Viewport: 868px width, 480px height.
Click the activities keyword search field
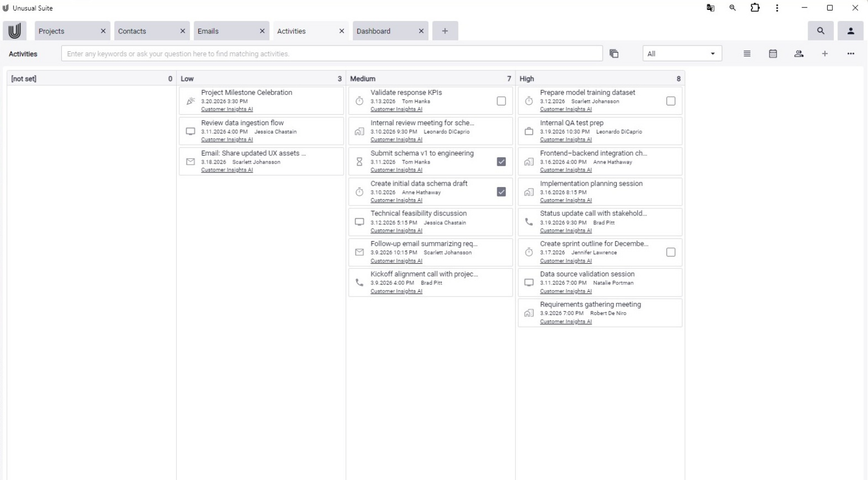coord(331,53)
